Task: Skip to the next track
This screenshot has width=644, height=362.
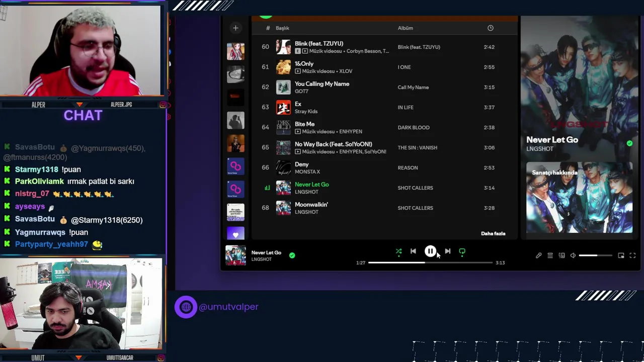Action: point(447,251)
